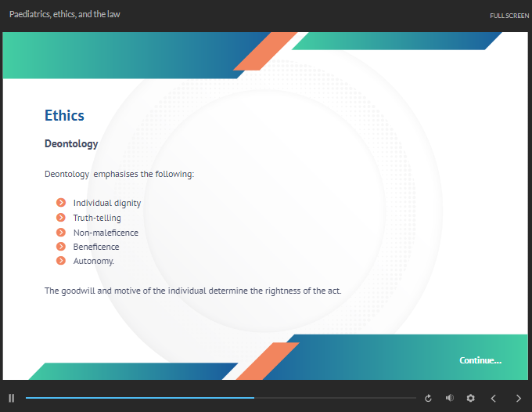Select the 'Truth-telling' bullet text
This screenshot has height=412, width=532.
pos(97,218)
